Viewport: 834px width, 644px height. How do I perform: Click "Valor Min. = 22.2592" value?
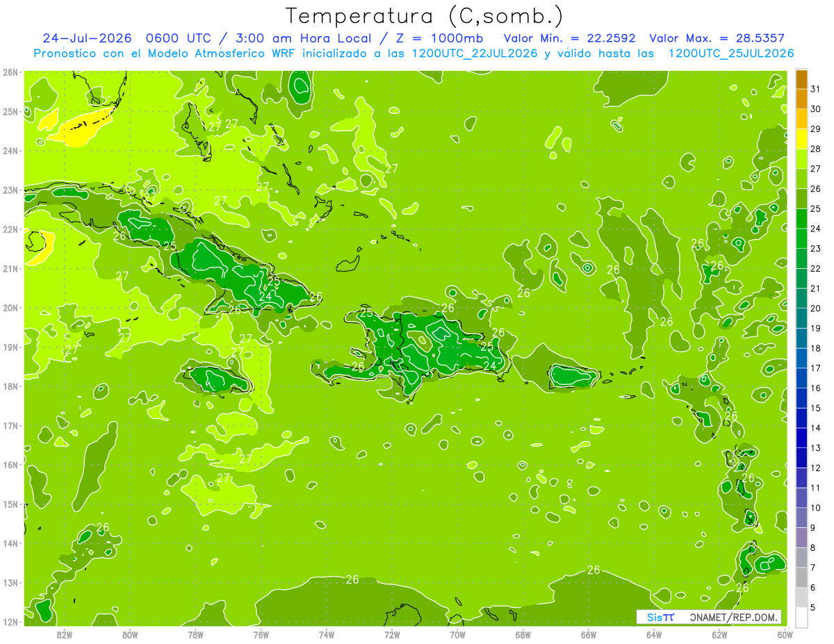[x=569, y=38]
